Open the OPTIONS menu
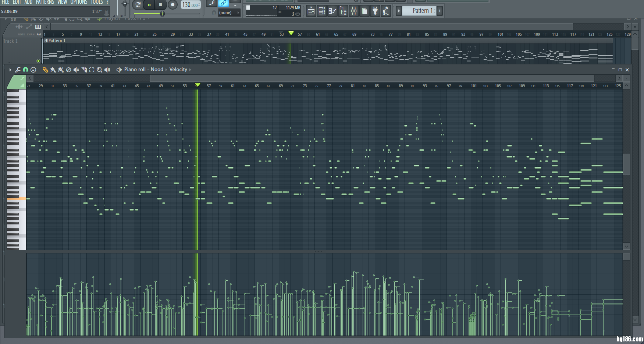 point(79,2)
